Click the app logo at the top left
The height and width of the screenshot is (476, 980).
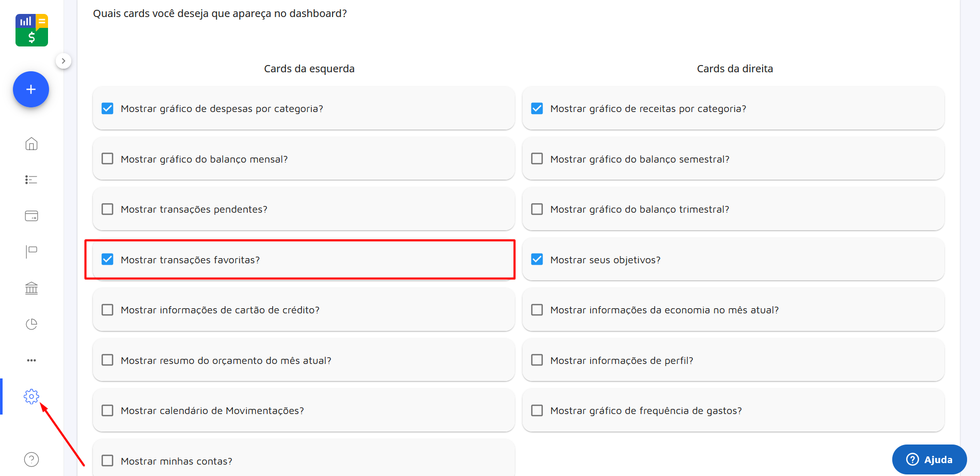(31, 29)
